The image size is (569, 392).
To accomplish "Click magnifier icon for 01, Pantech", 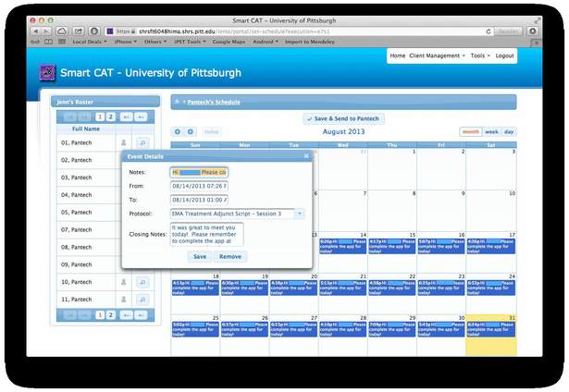I will coord(142,143).
